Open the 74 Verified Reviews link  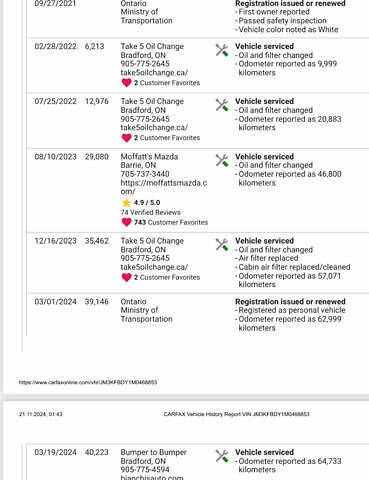[x=151, y=212]
